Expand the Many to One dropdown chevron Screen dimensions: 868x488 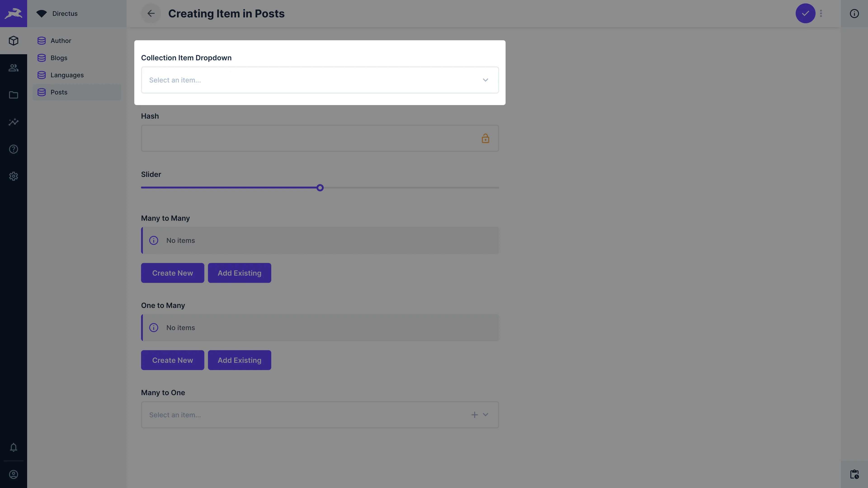coord(486,415)
